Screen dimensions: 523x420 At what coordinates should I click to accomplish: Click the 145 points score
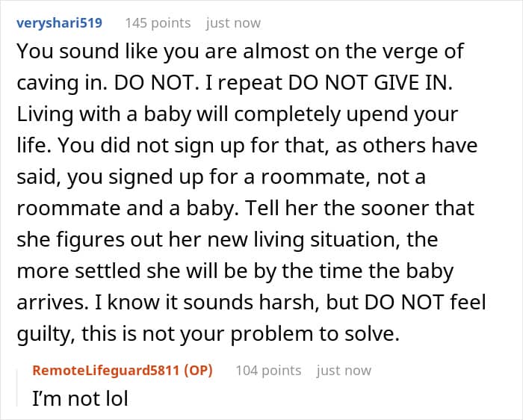coord(158,22)
